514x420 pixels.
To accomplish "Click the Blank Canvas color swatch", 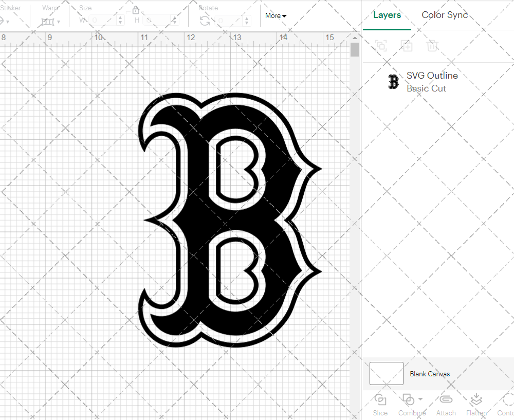I will (386, 374).
